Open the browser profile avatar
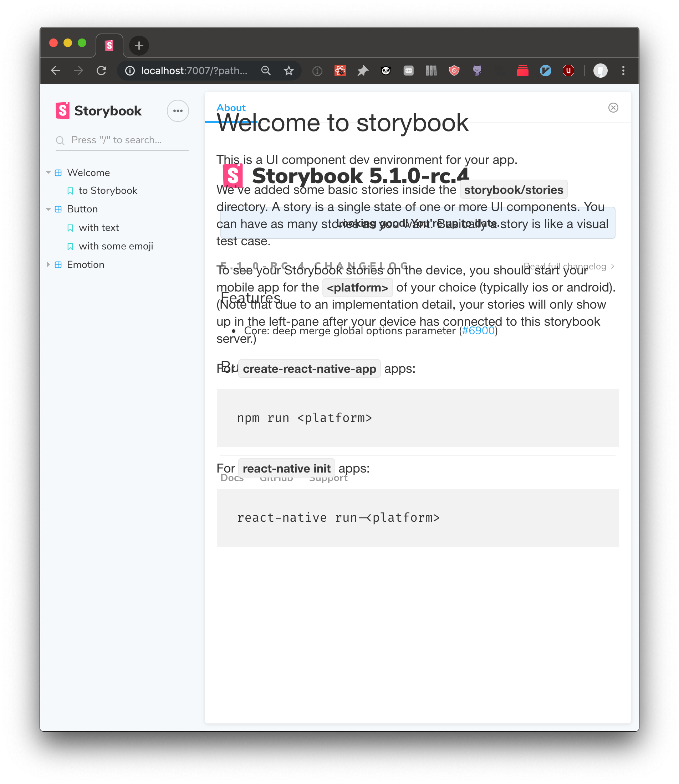The image size is (679, 784). [x=600, y=71]
